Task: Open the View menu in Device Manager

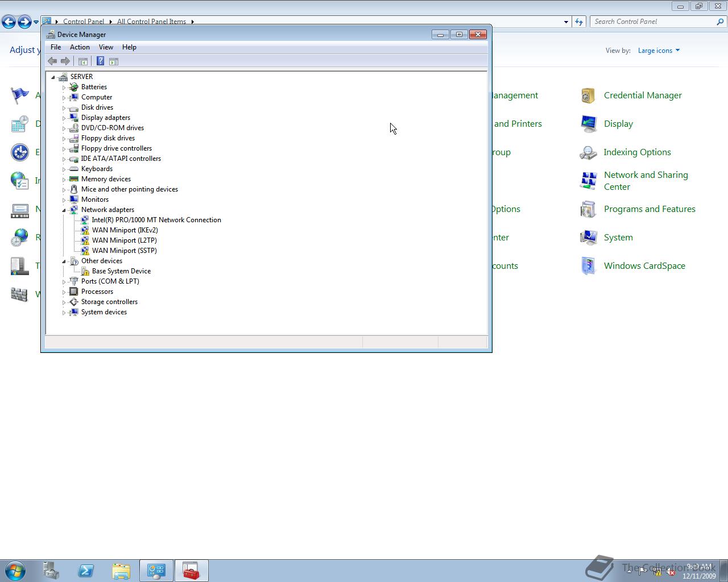Action: pos(106,47)
